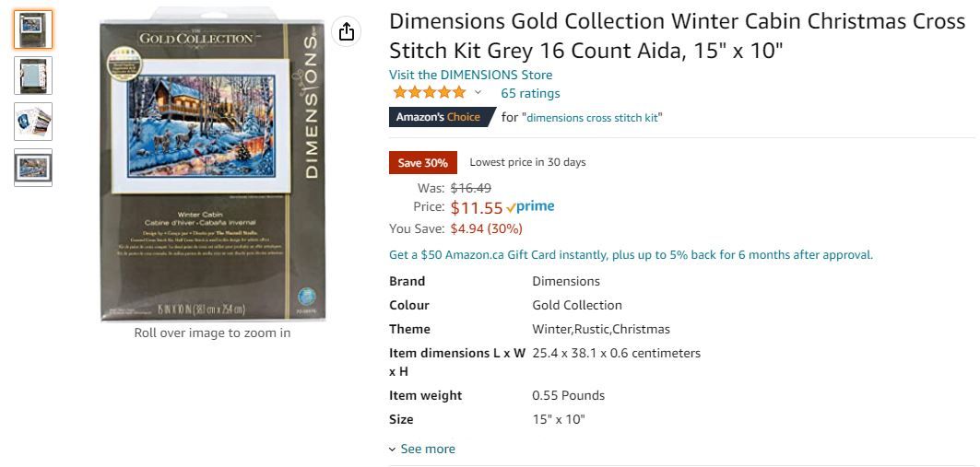The height and width of the screenshot is (467, 980).
Task: Select the first selected product thumbnail
Action: pyautogui.click(x=33, y=29)
